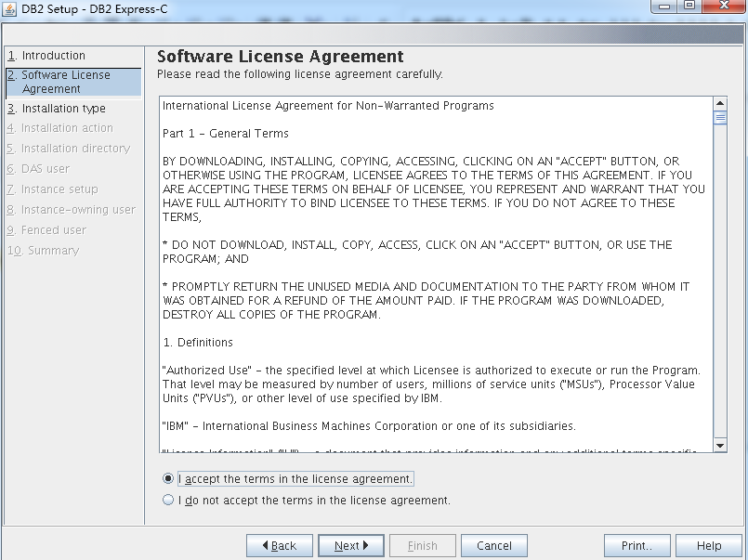
Task: Cancel the DB2 setup
Action: click(494, 546)
